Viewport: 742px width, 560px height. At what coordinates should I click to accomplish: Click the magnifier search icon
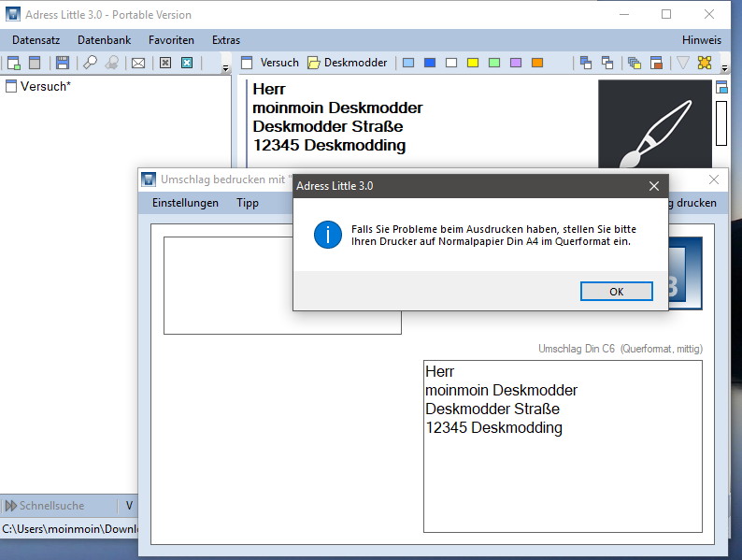[x=90, y=63]
